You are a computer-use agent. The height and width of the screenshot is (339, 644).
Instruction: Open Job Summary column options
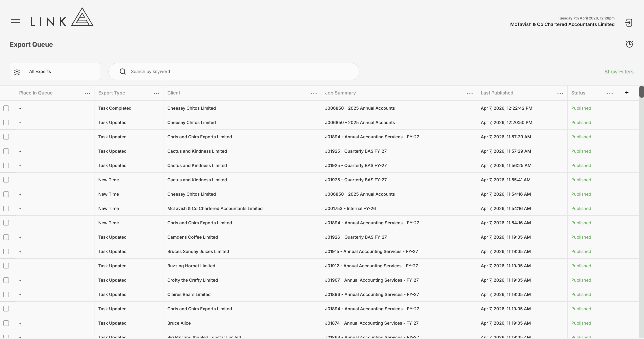pyautogui.click(x=470, y=94)
